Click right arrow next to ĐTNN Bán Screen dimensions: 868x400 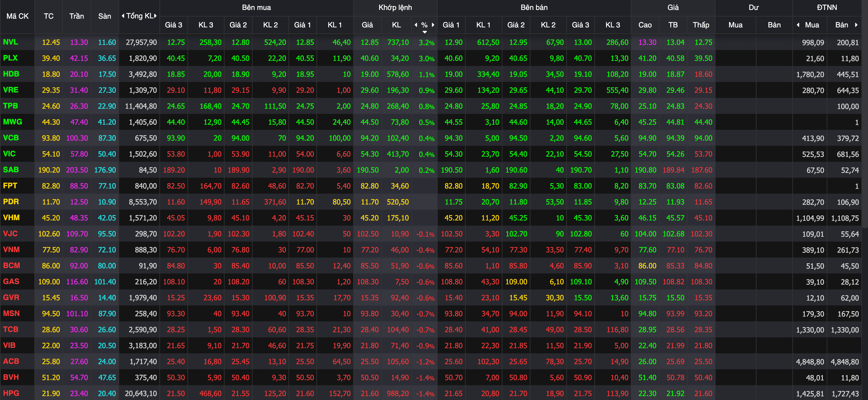[x=856, y=25]
